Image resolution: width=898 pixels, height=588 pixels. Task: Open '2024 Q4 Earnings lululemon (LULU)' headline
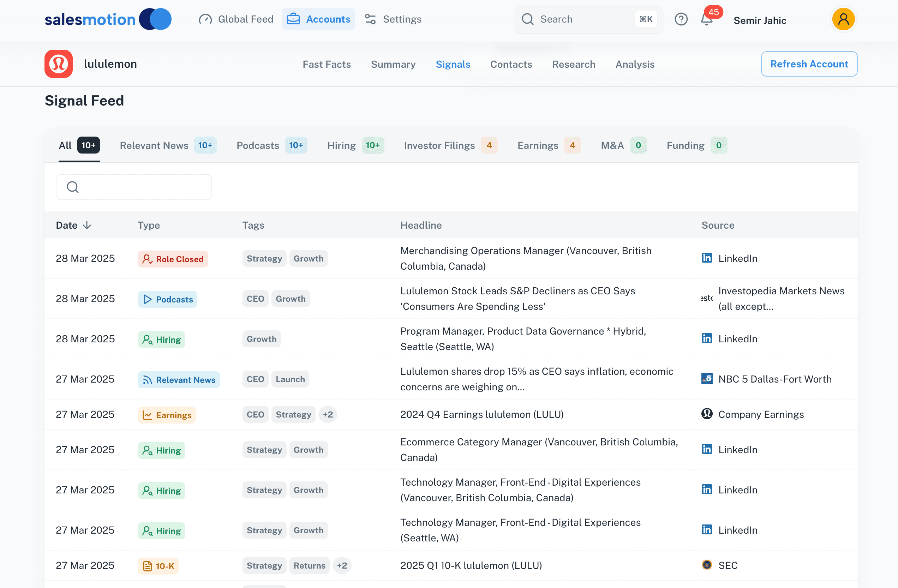pos(482,414)
